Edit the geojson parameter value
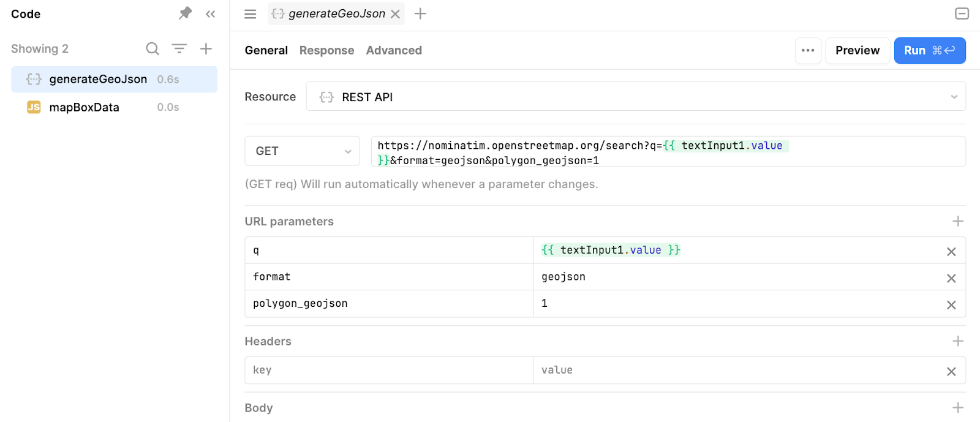980x422 pixels. tap(738, 277)
